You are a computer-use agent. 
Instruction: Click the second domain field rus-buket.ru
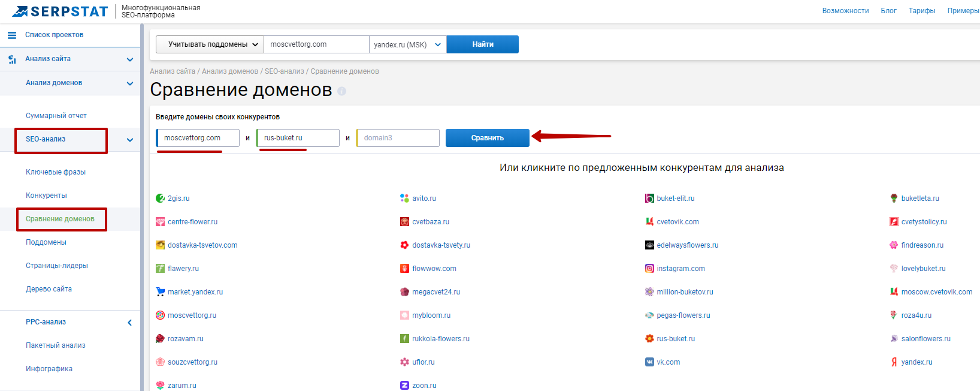coord(298,138)
